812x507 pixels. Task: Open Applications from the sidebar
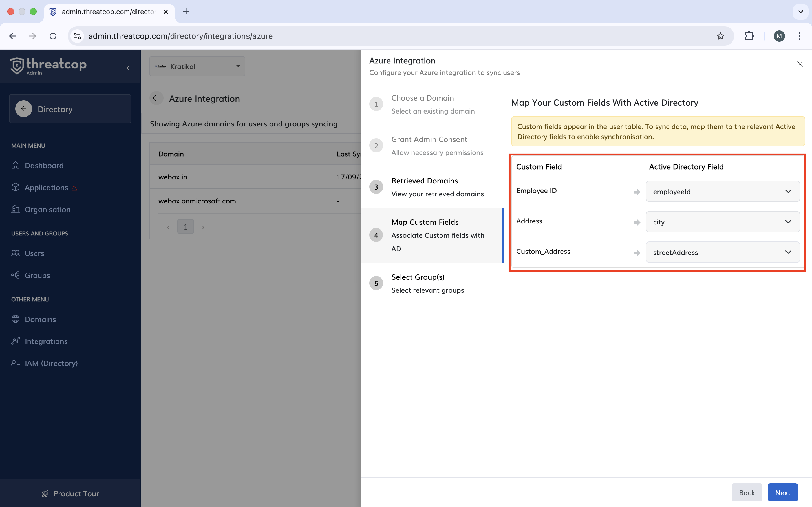tap(46, 187)
